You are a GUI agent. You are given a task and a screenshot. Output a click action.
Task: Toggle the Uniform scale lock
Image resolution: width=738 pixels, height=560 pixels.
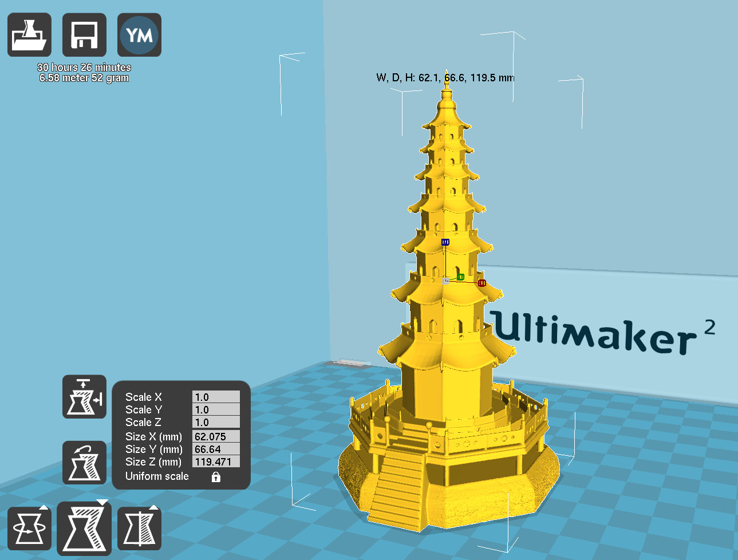tap(216, 476)
